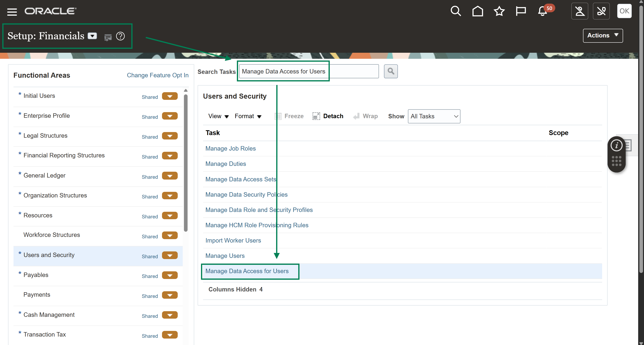Open notifications bell with 50 badge
The height and width of the screenshot is (345, 644).
pyautogui.click(x=543, y=11)
